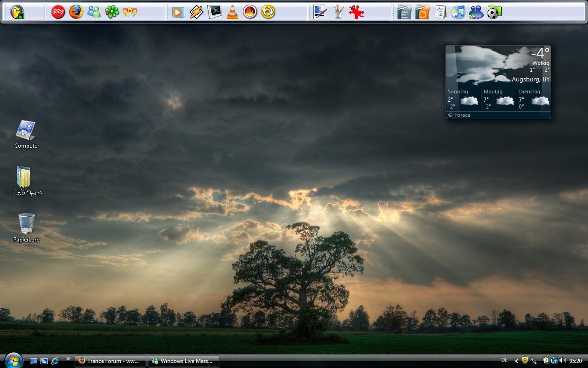This screenshot has height=368, width=588.
Task: Open Mozilla Firefox from the dock
Action: (x=76, y=12)
